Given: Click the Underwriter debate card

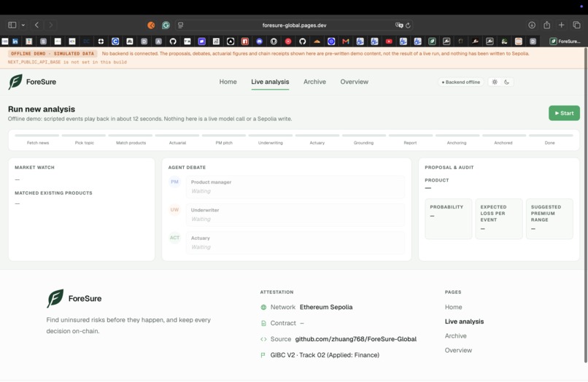Looking at the screenshot, I should tap(295, 214).
